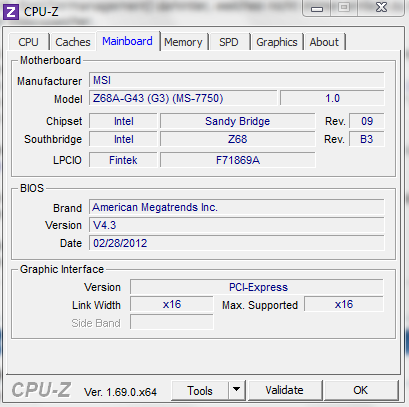This screenshot has width=409, height=407.
Task: Click the Southbridge Z68 value
Action: coord(238,139)
